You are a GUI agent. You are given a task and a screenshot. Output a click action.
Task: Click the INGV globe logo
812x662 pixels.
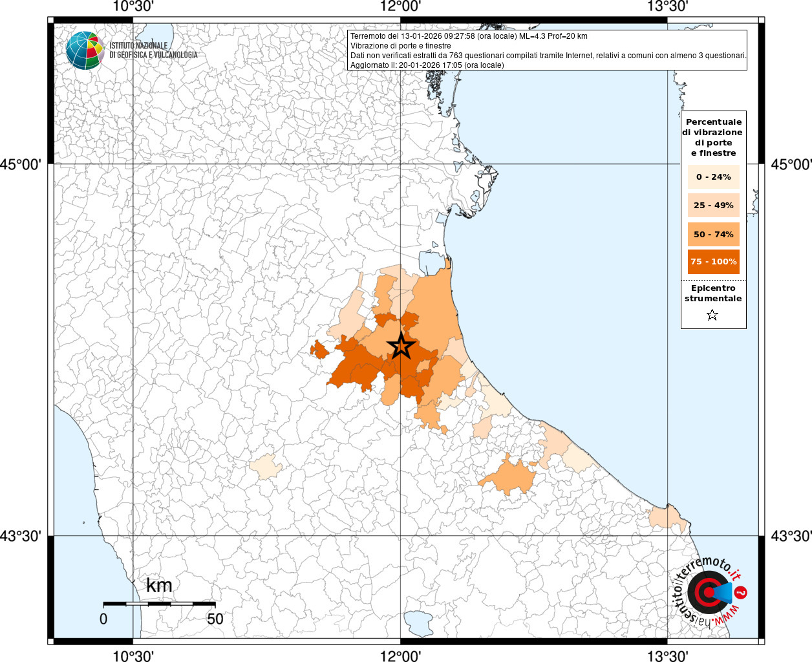pos(85,50)
